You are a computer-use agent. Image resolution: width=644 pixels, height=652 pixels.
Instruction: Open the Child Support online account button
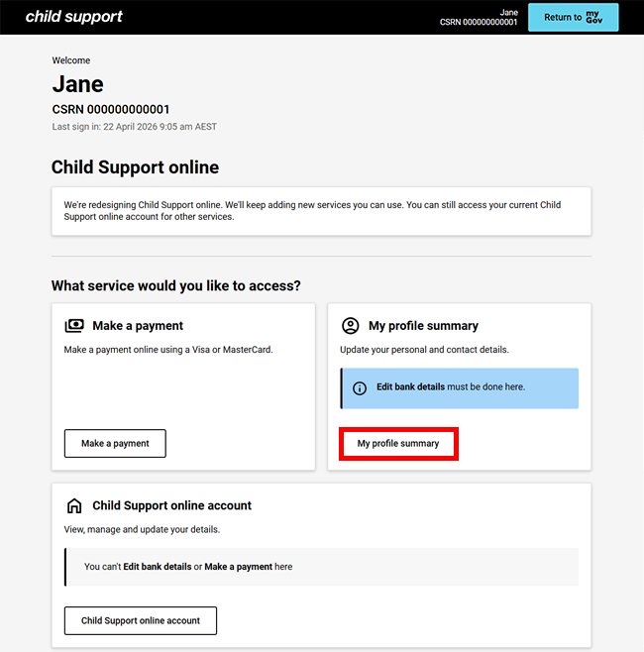pyautogui.click(x=141, y=621)
